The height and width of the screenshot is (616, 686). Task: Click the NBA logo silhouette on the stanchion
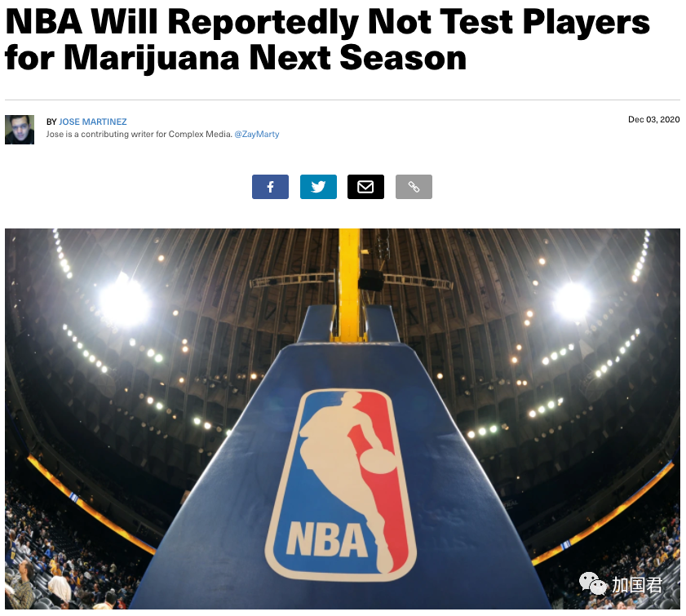[x=341, y=485]
